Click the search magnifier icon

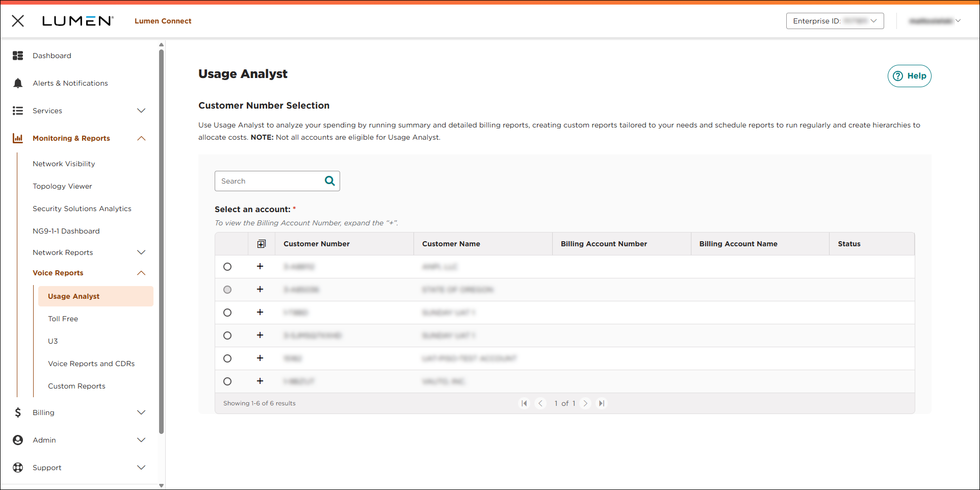click(329, 180)
